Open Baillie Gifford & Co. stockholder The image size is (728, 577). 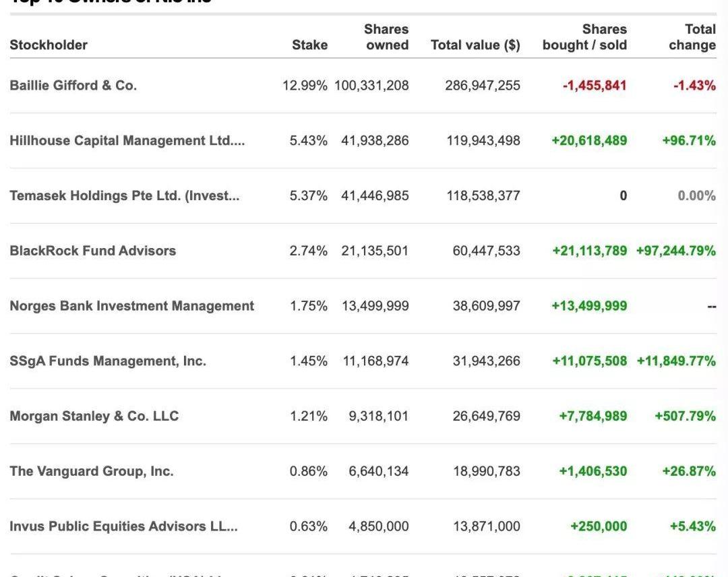point(73,86)
